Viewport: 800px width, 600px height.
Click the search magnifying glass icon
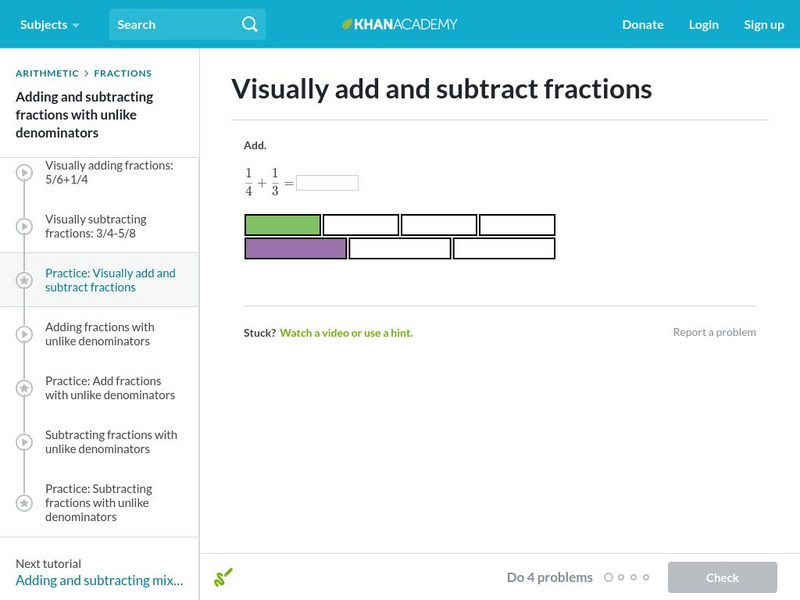pos(250,24)
